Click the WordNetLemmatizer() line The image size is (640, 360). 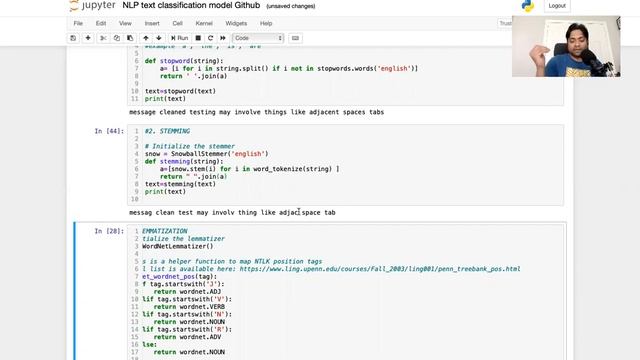(178, 247)
